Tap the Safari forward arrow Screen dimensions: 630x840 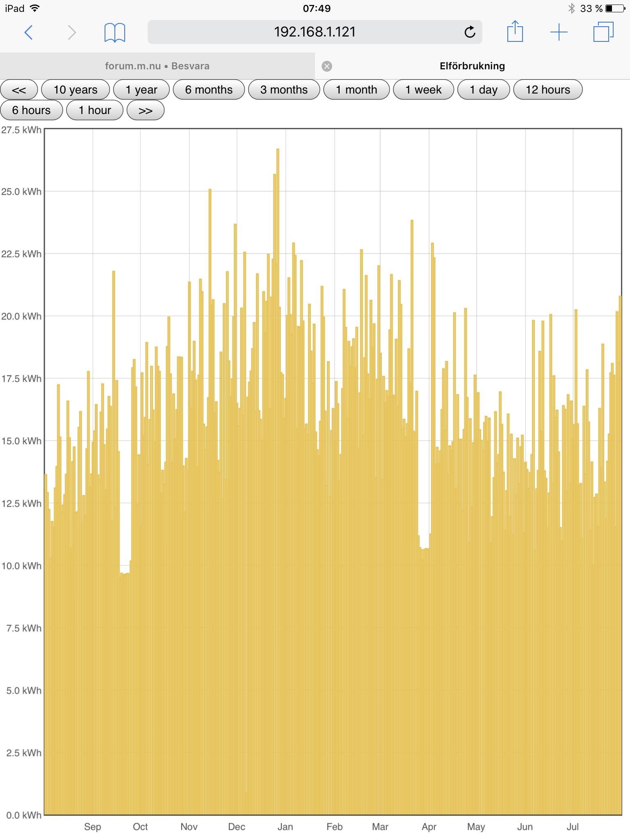click(x=72, y=32)
